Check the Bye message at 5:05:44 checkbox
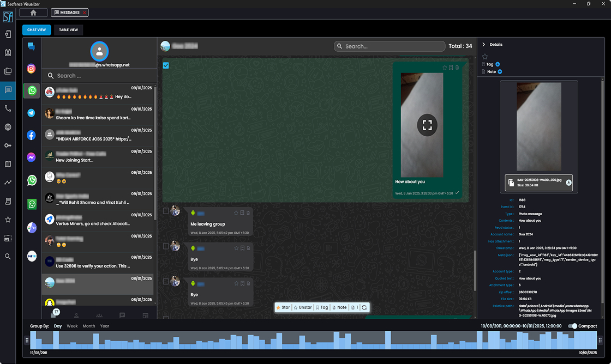This screenshot has width=611, height=364. [166, 246]
